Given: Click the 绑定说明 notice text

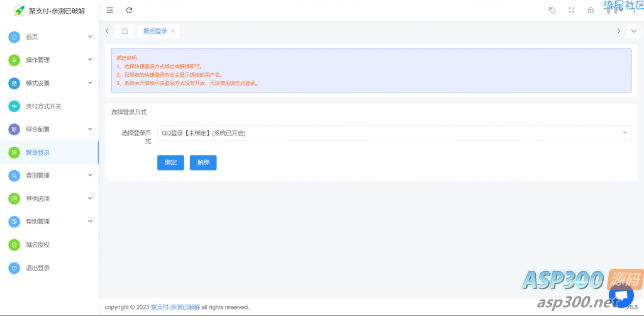Looking at the screenshot, I should pos(128,58).
